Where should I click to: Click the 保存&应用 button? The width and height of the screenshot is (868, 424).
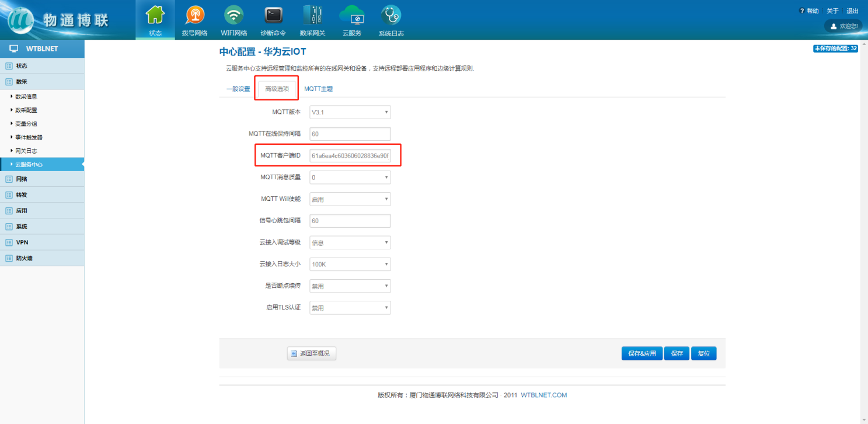pos(642,354)
